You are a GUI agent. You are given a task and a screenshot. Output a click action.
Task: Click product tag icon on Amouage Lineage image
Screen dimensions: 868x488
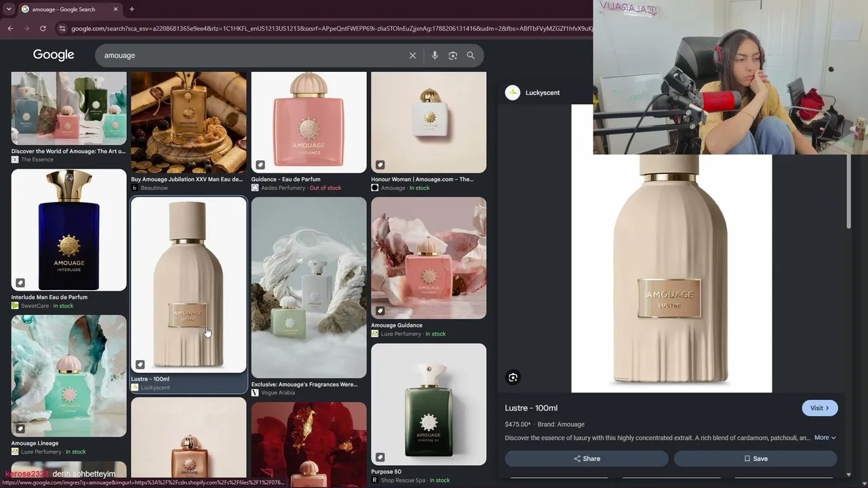pos(20,428)
